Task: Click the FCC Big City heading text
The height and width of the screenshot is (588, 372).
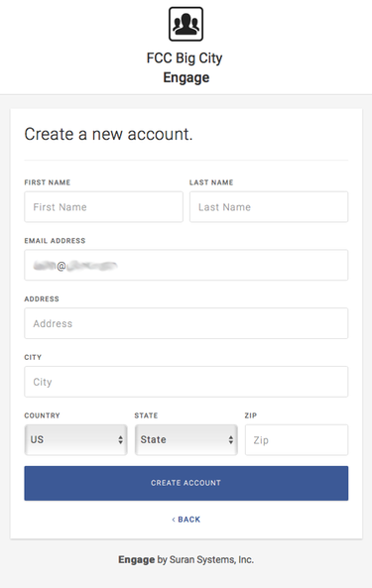Action: pyautogui.click(x=185, y=59)
